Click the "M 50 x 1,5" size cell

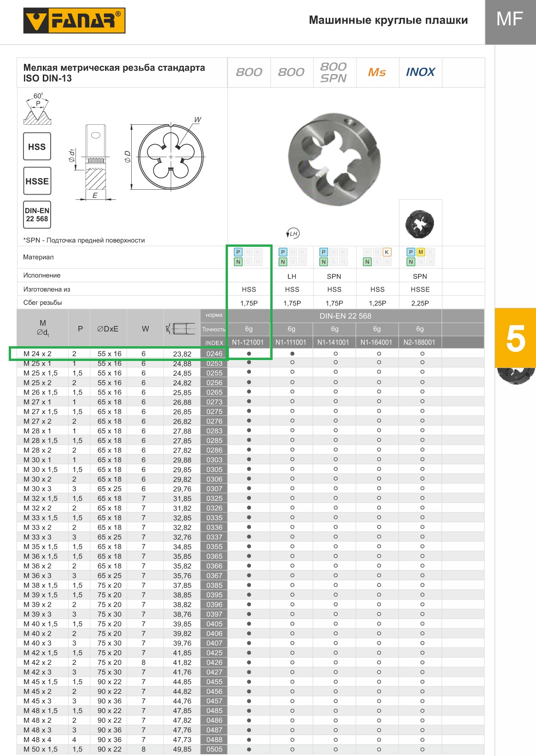(41, 749)
